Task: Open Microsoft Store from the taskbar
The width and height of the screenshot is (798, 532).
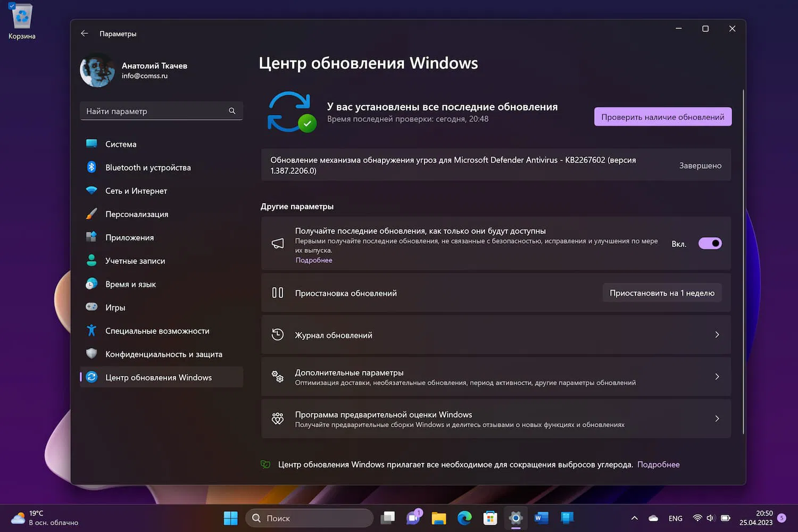Action: tap(490, 518)
